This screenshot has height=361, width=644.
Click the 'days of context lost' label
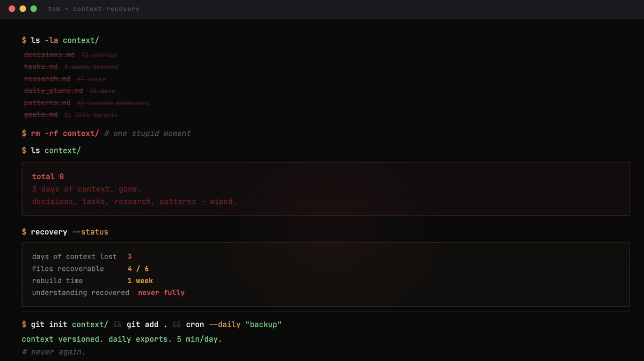tap(74, 256)
